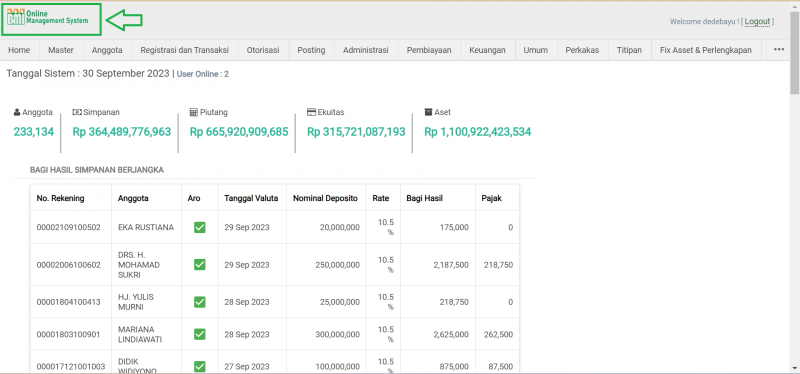Open the Perkakas menu
The height and width of the screenshot is (374, 800).
[582, 50]
